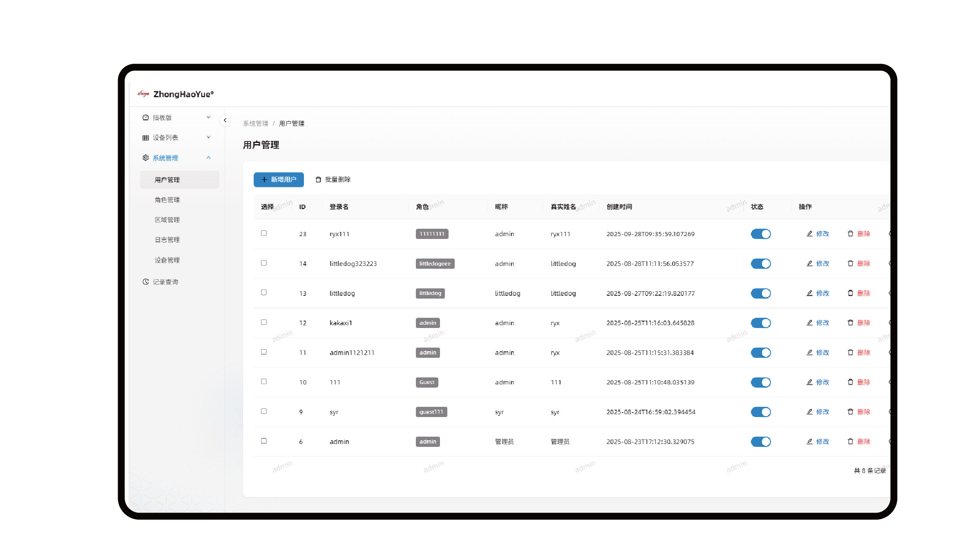Expand the device list submenu chevron
Screen dimensions: 978x560
tap(208, 137)
